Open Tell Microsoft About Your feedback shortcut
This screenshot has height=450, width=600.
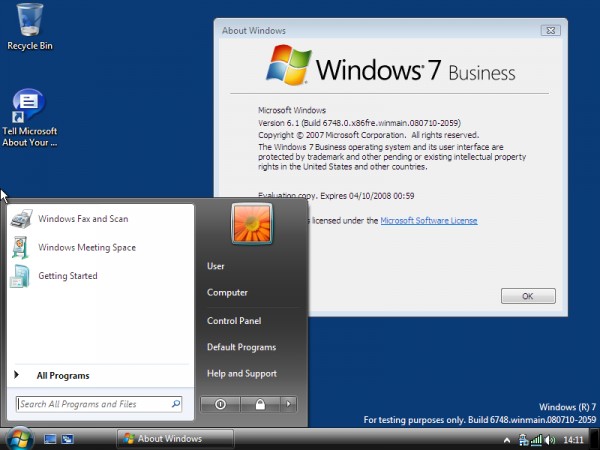29,118
